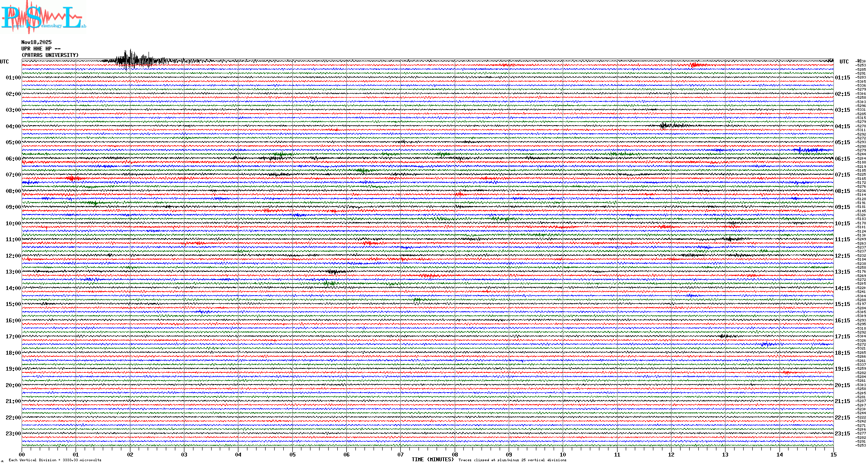Click the traces clipped footnote text
The image size is (868, 466).
coord(512,460)
